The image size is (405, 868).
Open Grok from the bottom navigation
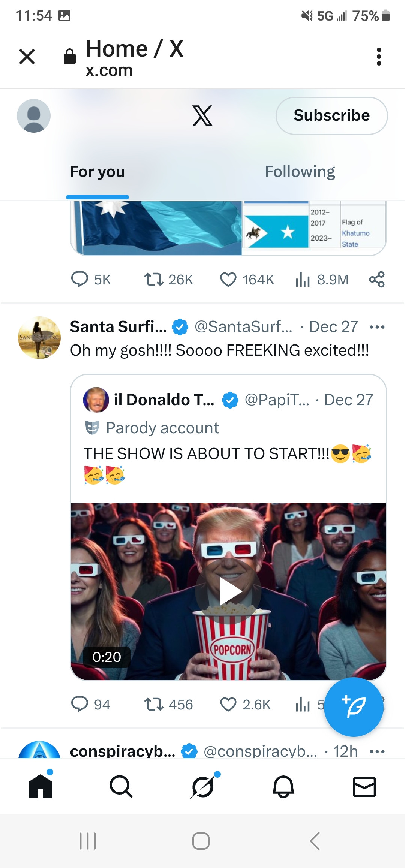pos(203,786)
